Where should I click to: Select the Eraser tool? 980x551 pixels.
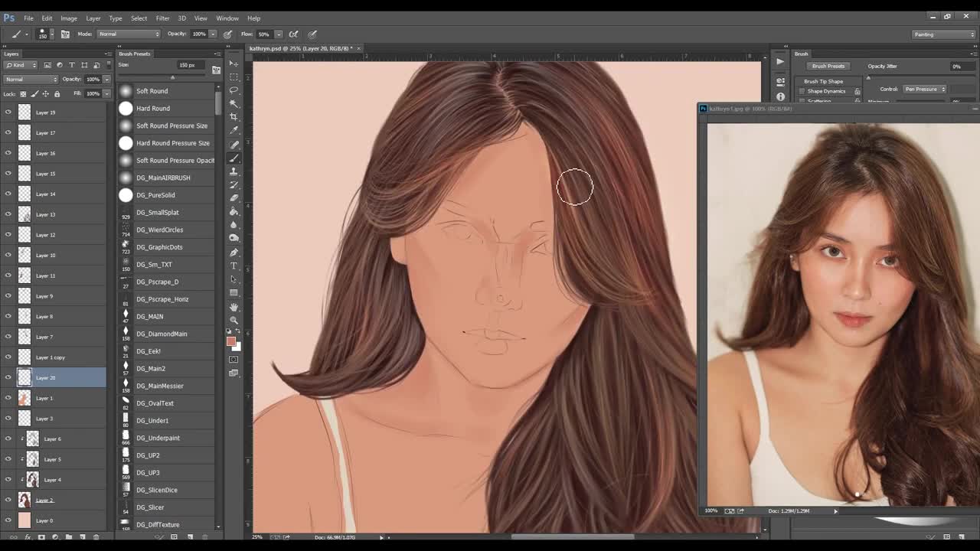234,198
